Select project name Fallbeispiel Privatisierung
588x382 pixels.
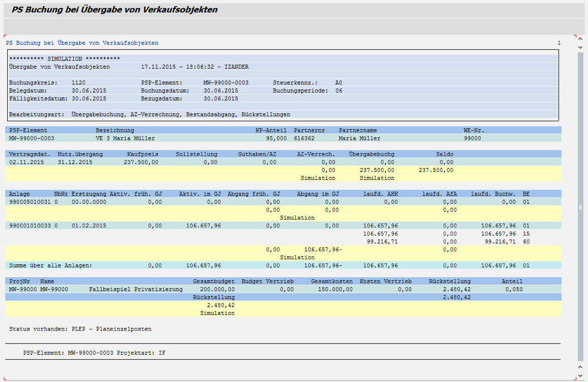(x=136, y=289)
